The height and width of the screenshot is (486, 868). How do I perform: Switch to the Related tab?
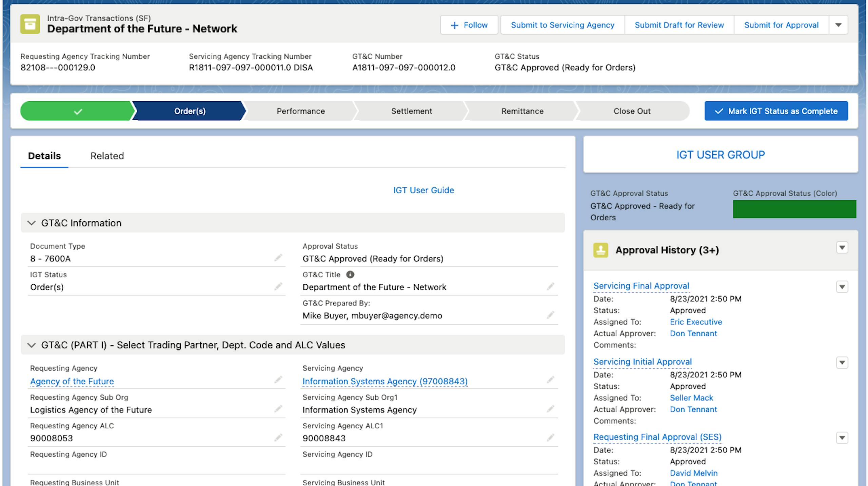[x=107, y=156]
